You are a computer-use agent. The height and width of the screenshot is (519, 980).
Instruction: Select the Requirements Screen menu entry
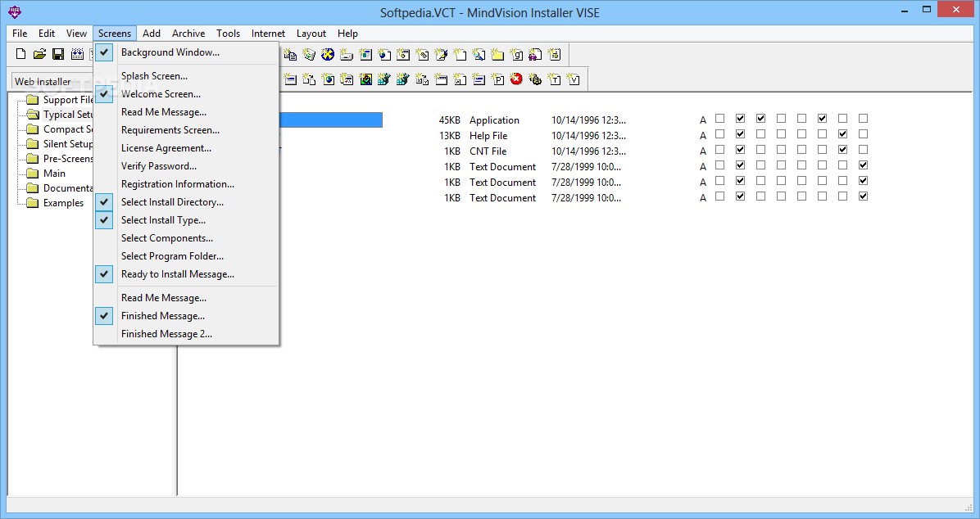tap(186, 130)
